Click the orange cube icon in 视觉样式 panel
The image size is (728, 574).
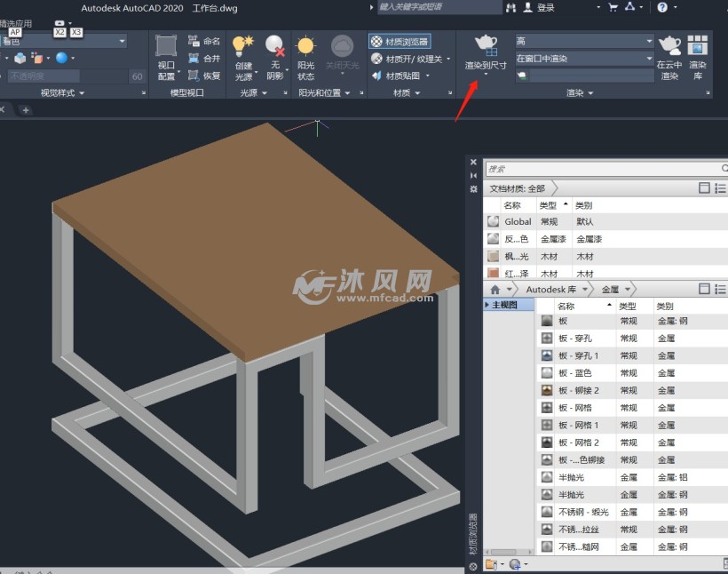coord(36,58)
